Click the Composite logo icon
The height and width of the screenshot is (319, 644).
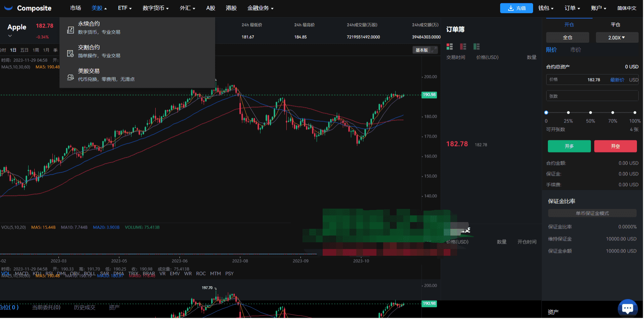(8, 8)
